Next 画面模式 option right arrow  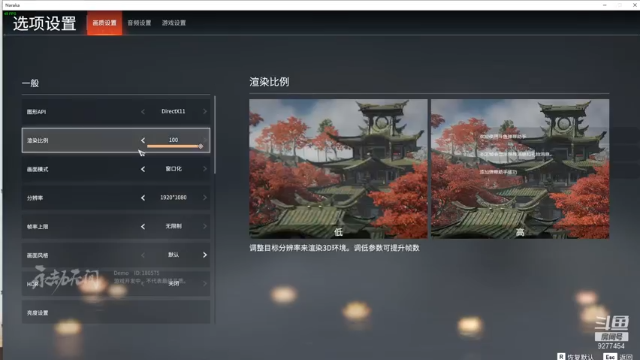click(204, 169)
